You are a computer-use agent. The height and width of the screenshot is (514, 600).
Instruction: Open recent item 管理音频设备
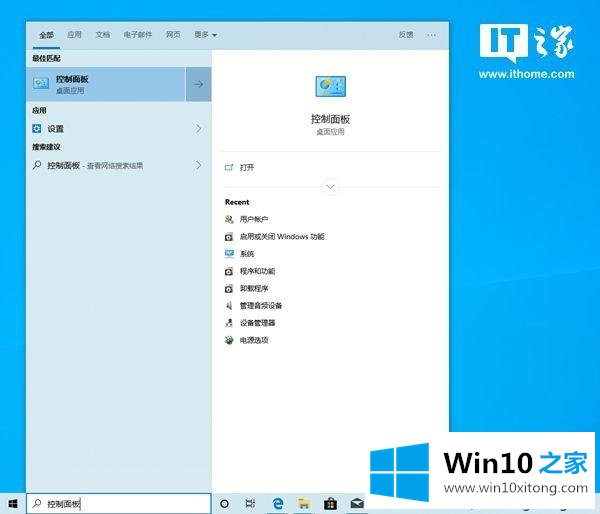(x=261, y=305)
